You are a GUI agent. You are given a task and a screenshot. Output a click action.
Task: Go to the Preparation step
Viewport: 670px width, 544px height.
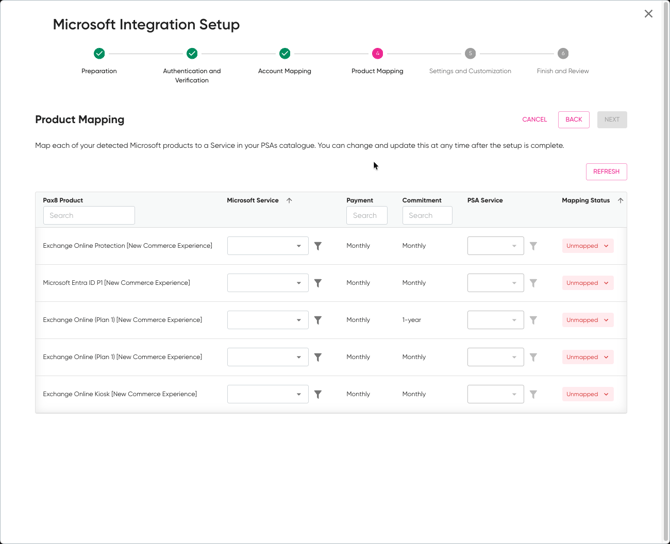point(99,54)
